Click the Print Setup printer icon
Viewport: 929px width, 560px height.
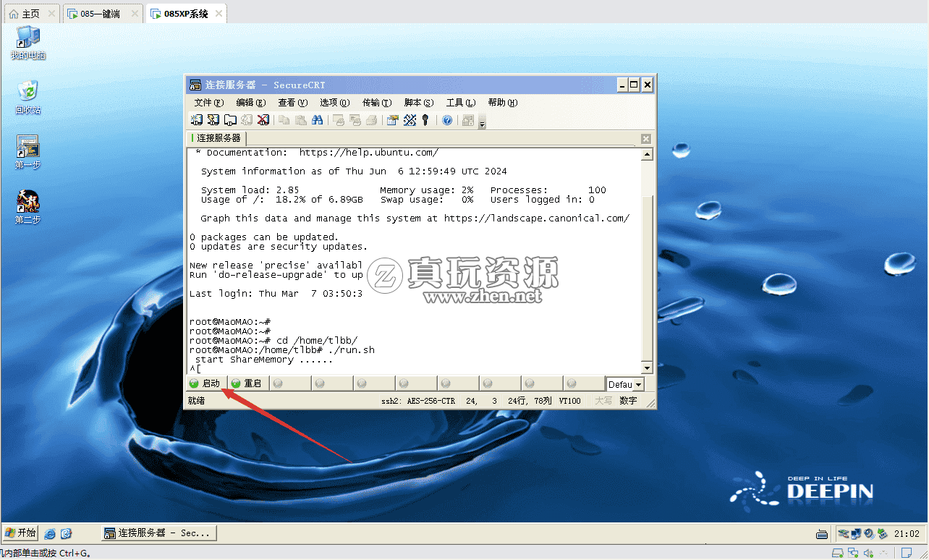pyautogui.click(x=371, y=120)
